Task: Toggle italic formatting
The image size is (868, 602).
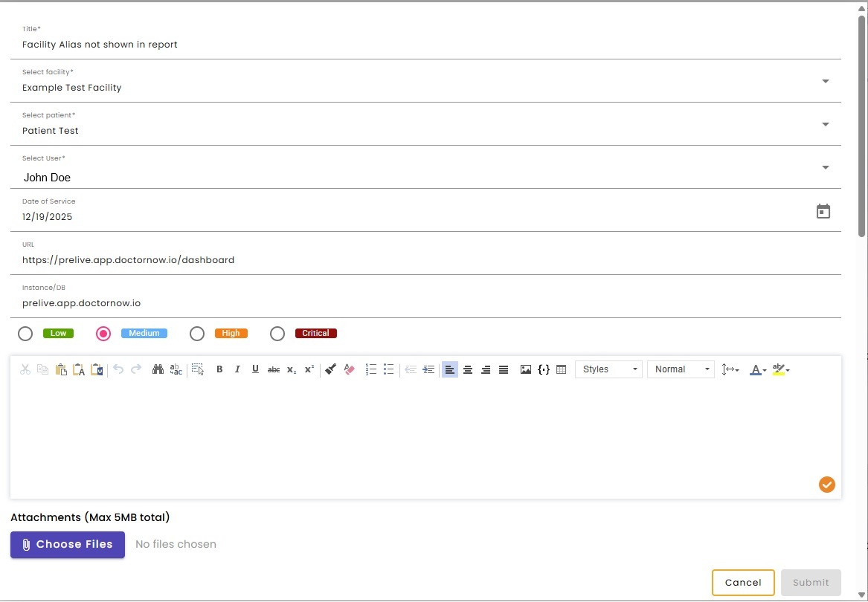Action: [x=237, y=369]
